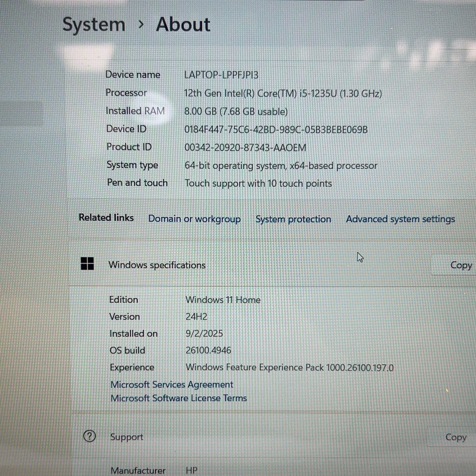
Task: Click the Windows 11 Home edition value
Action: (223, 300)
